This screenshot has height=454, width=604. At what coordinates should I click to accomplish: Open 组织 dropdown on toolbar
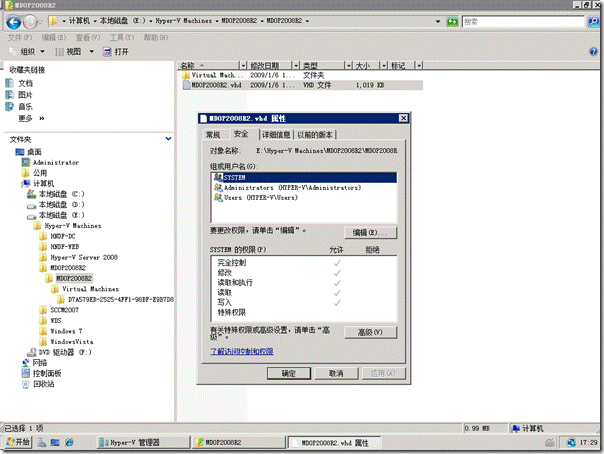click(32, 52)
